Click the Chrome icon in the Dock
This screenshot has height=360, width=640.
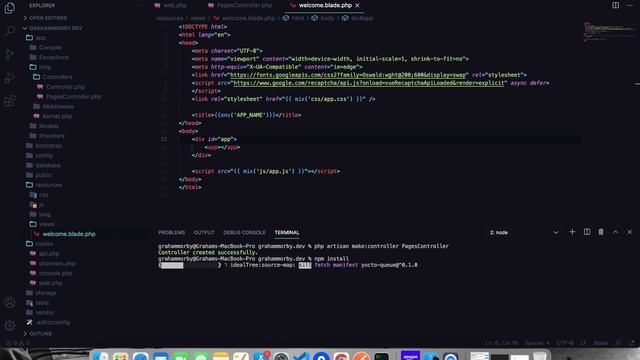[341, 356]
